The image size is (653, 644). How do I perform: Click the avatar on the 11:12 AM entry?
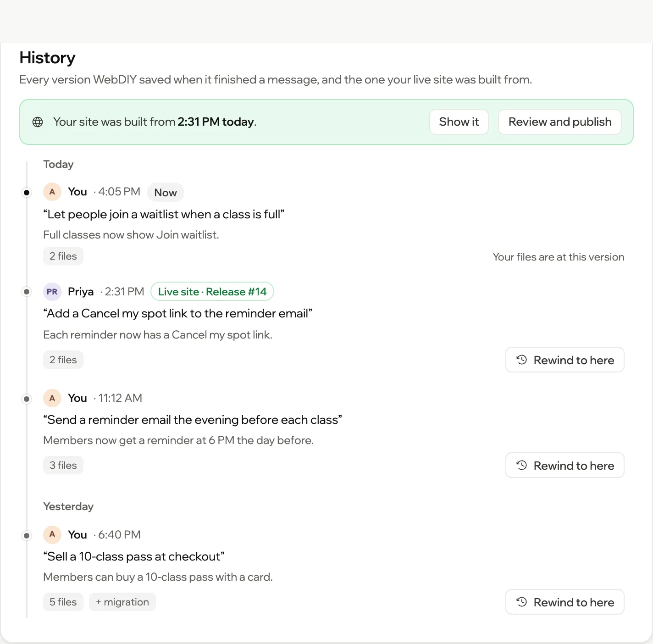click(x=52, y=398)
